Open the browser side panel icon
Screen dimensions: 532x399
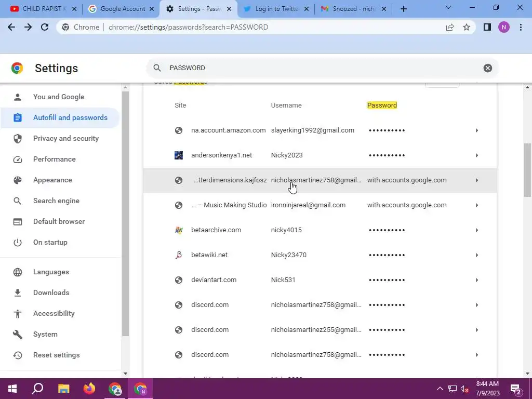point(487,27)
